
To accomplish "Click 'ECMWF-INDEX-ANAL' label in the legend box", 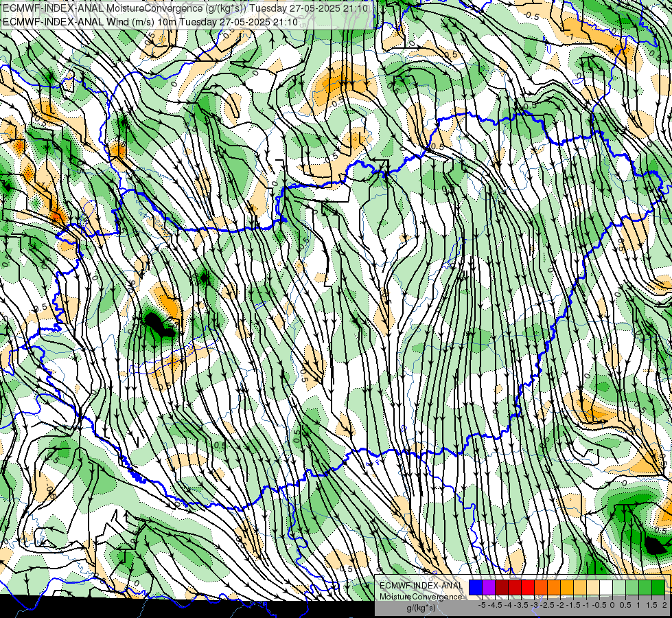I will point(421,586).
